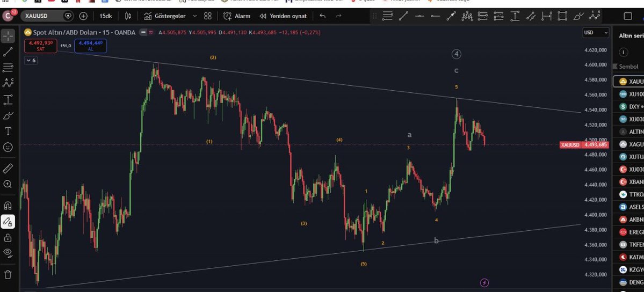Select AKBN row in watchlist
The width and height of the screenshot is (644, 292).
(x=628, y=220)
